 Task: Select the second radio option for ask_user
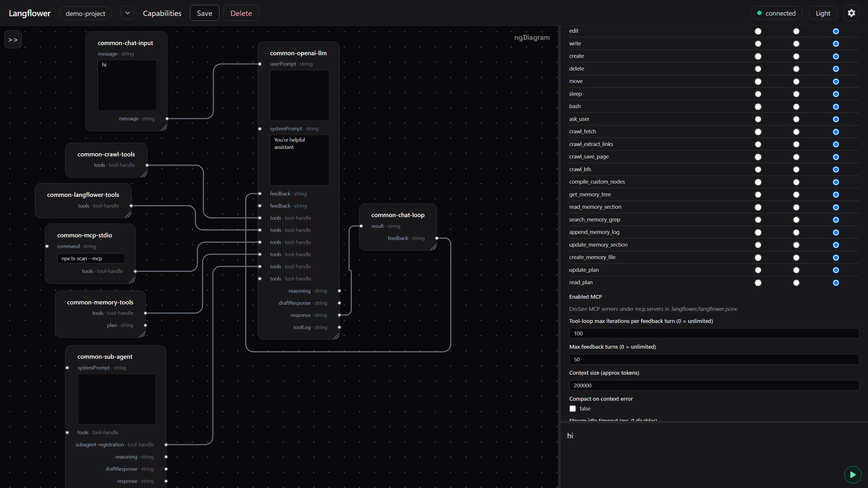796,119
